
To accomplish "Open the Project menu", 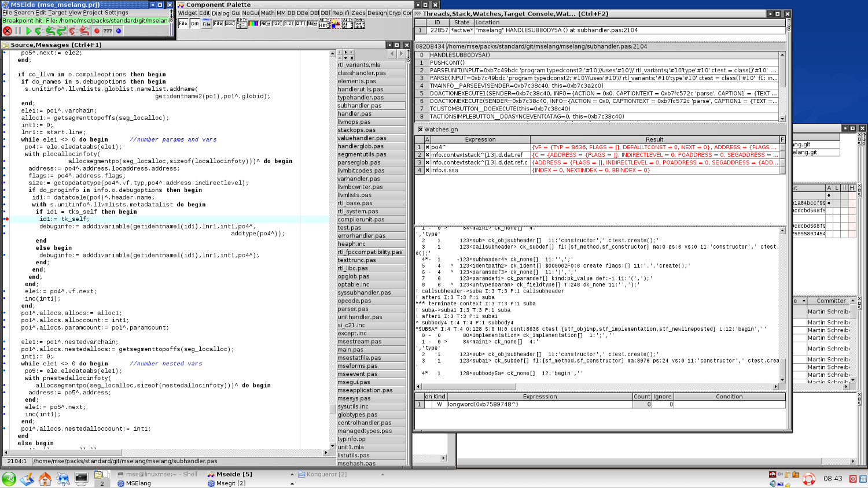I will tap(93, 13).
